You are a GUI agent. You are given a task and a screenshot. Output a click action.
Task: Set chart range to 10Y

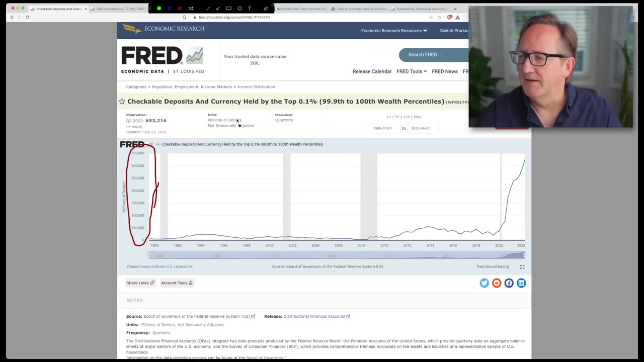(x=407, y=117)
